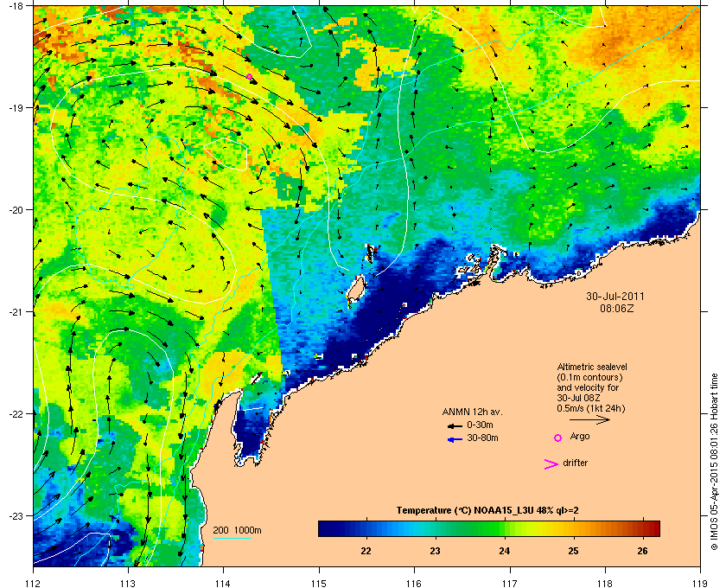Screen dimensions: 726x588
Task: Click the magenta drifter chevron legend icon
Action: [x=551, y=464]
